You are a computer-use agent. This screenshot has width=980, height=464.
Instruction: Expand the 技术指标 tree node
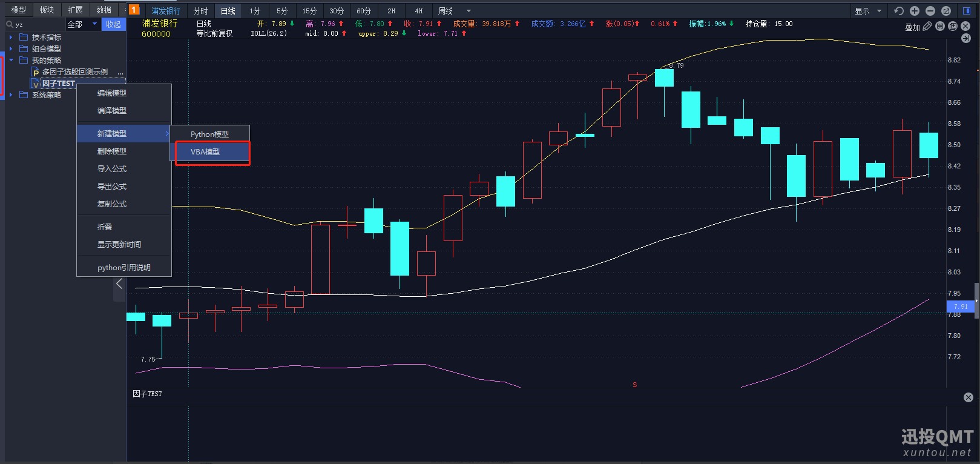pos(11,37)
